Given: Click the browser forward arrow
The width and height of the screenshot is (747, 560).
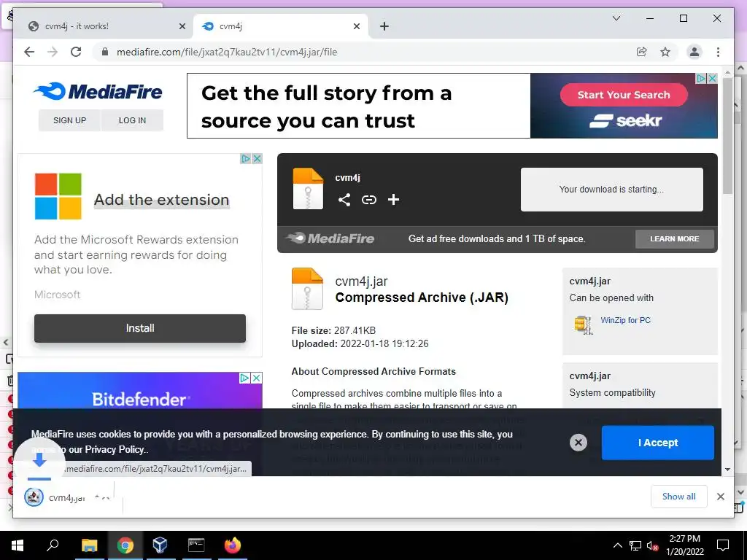Looking at the screenshot, I should (53, 52).
